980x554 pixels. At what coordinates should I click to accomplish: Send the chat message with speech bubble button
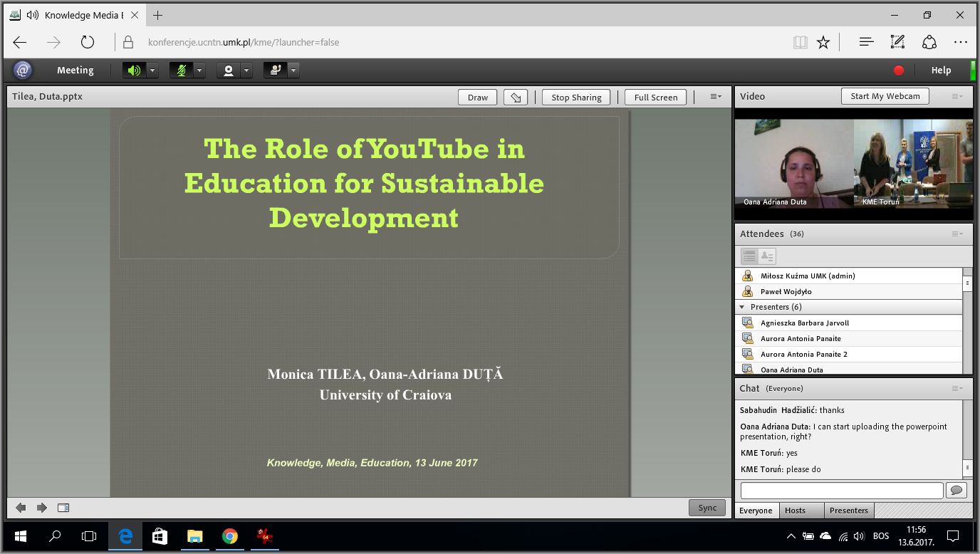coord(956,491)
